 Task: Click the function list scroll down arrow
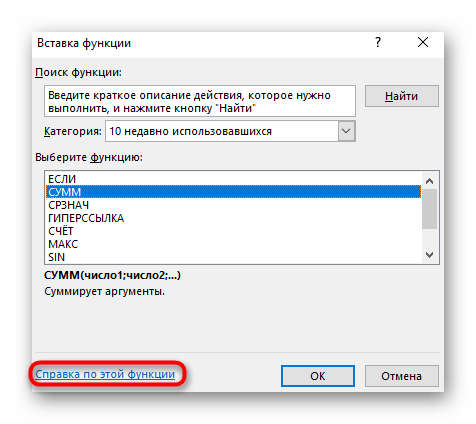click(x=430, y=255)
